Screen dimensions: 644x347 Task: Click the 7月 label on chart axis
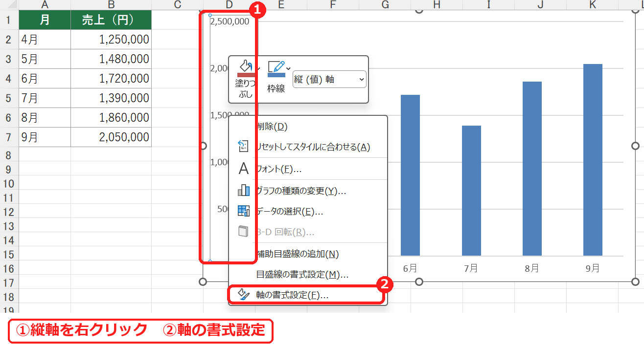pos(471,268)
